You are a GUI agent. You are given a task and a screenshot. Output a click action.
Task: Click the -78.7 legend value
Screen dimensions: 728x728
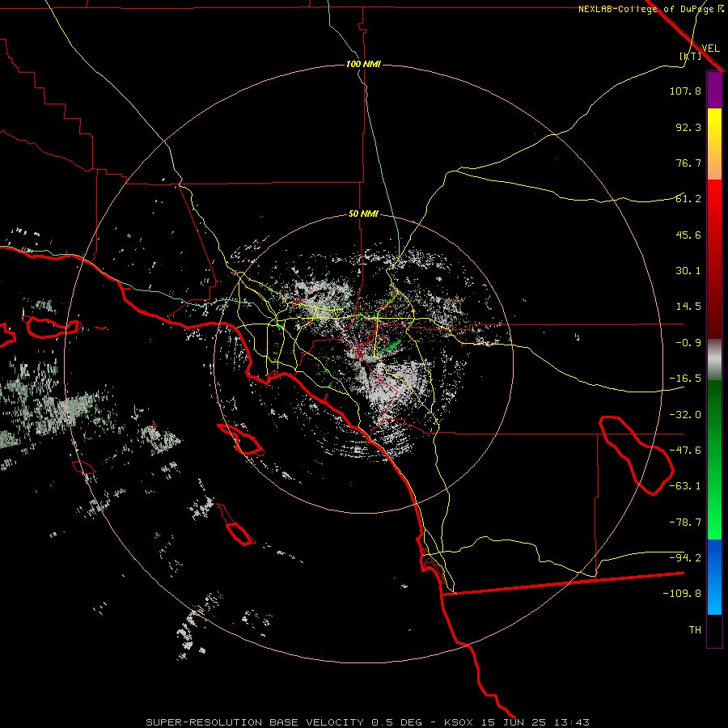pos(685,523)
